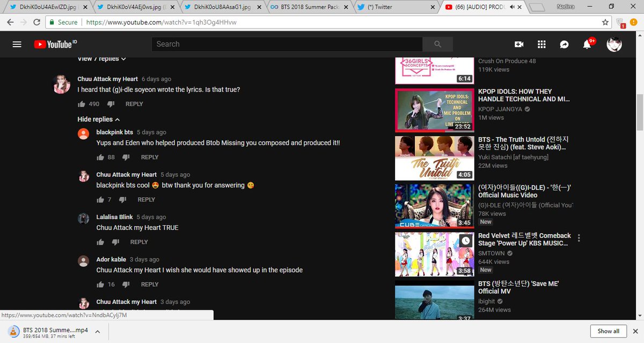The width and height of the screenshot is (644, 343).
Task: Bookmark this page with the star icon
Action: coord(605,23)
